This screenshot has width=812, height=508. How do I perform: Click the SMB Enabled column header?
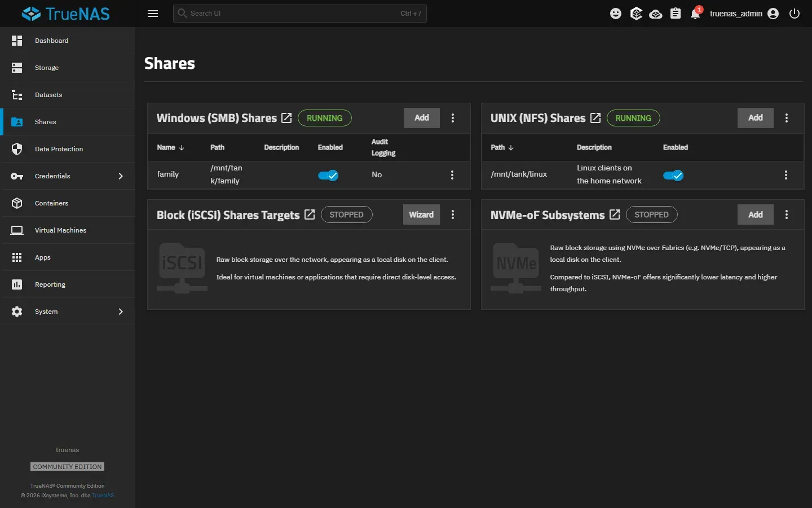[x=330, y=147]
